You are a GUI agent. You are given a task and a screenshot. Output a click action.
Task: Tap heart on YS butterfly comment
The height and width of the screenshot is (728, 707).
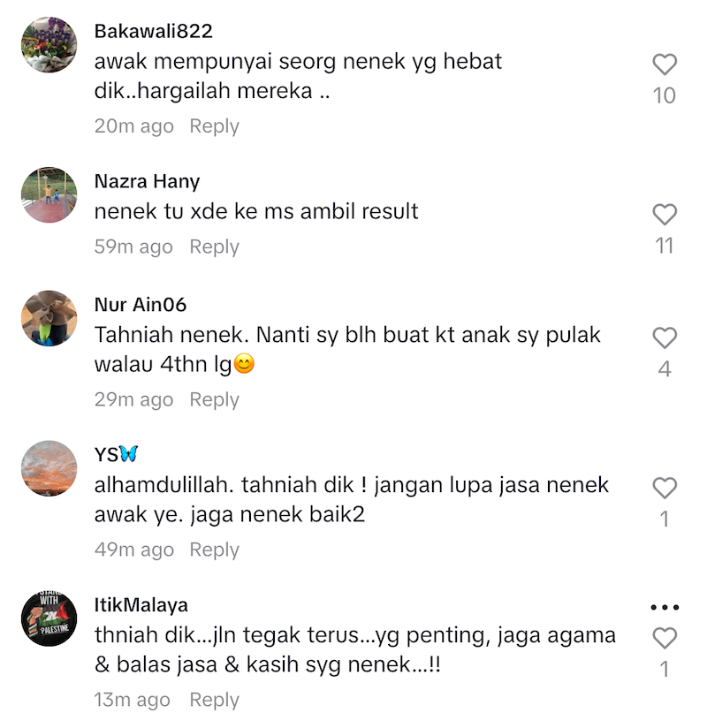point(665,488)
